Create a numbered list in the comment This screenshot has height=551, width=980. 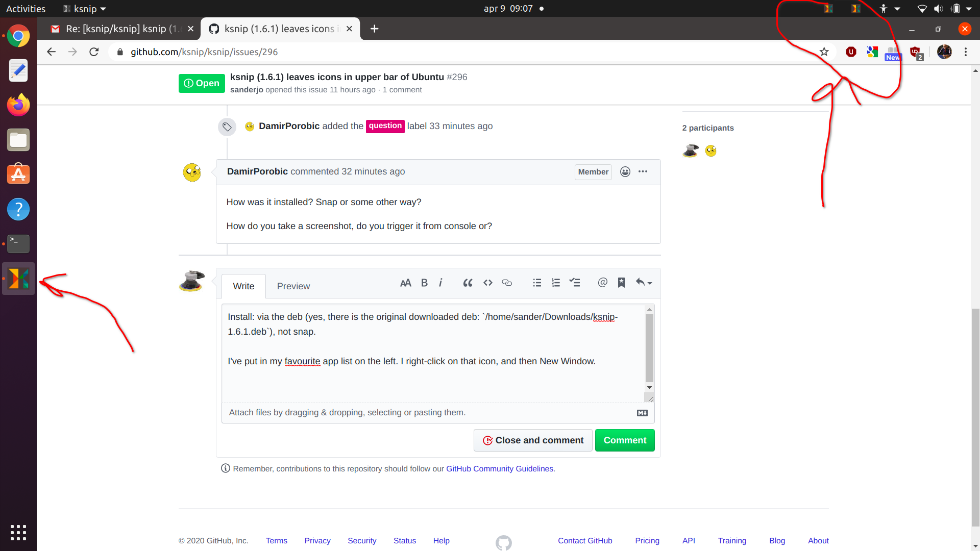555,283
